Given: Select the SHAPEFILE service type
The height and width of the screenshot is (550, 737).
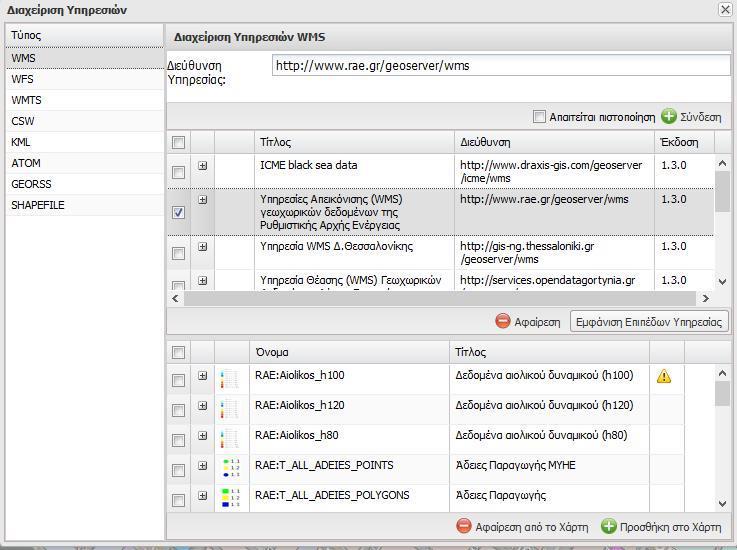Looking at the screenshot, I should [x=85, y=205].
